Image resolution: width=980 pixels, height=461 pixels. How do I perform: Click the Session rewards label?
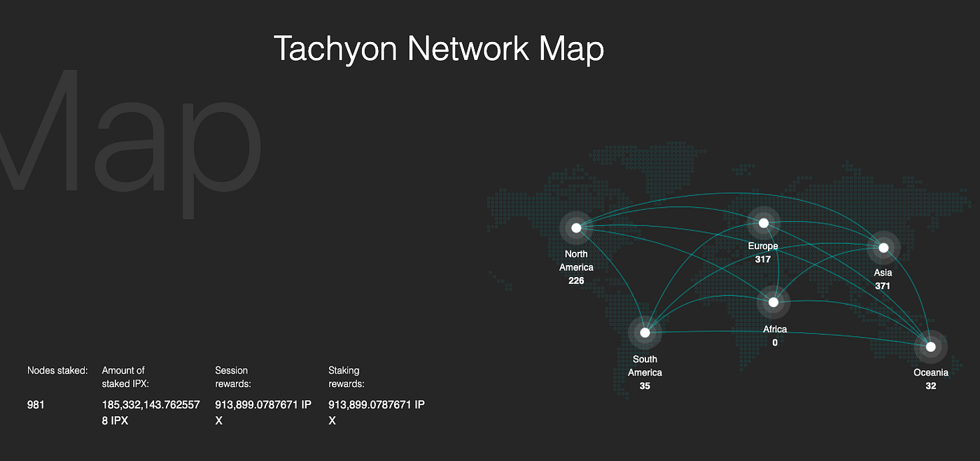[233, 376]
